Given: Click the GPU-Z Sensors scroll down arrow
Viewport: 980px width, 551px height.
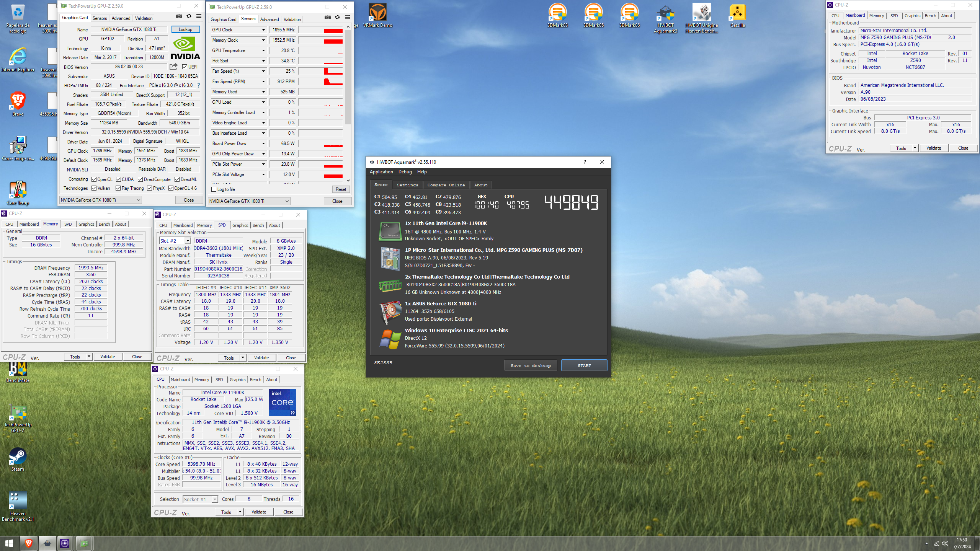Looking at the screenshot, I should tap(348, 180).
